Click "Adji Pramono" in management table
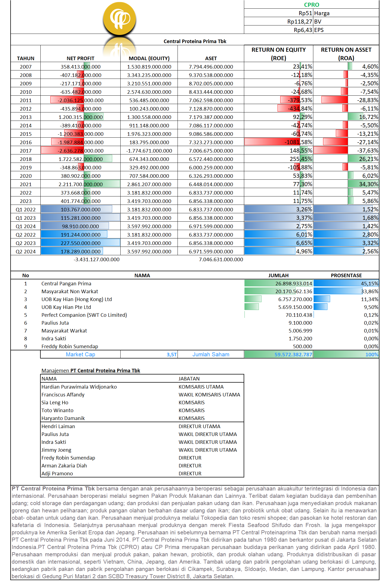This screenshot has height=588, width=390. (57, 473)
